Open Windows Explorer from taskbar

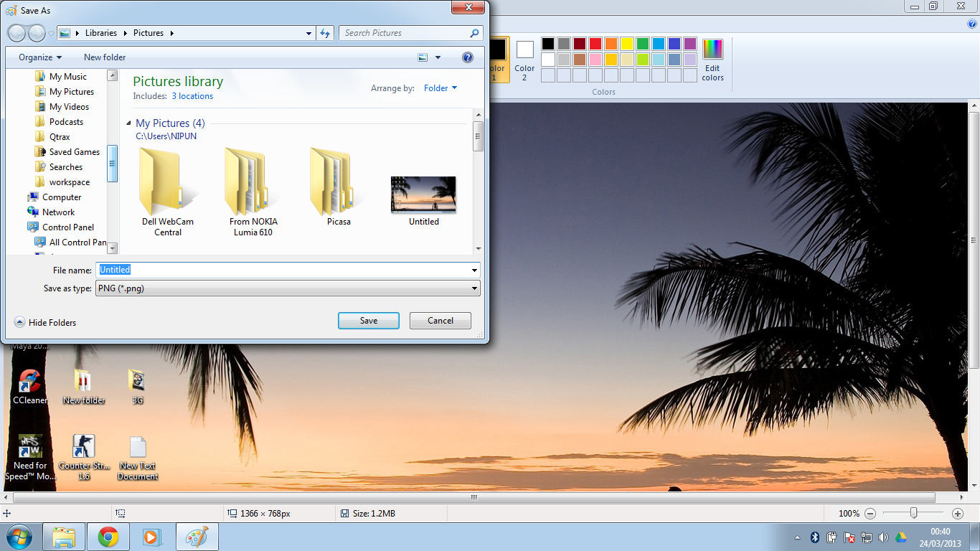pyautogui.click(x=64, y=537)
